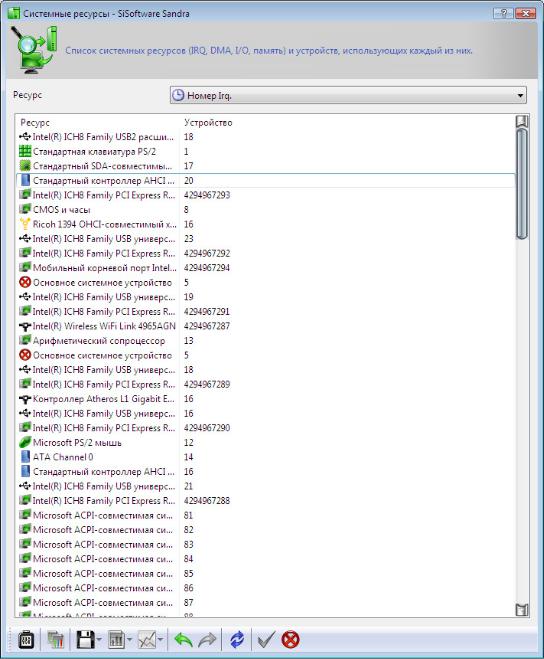Click the icon beside CMOS и часы
Viewport: 544px width, 659px height.
click(25, 209)
